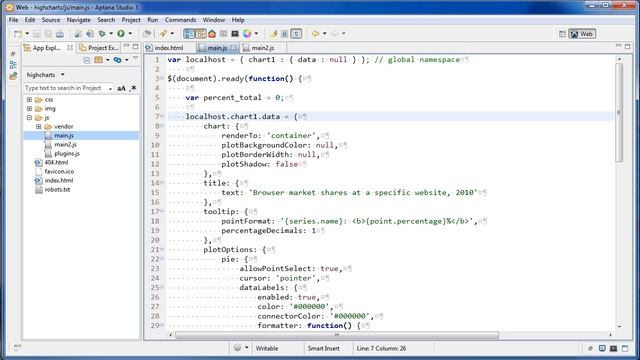Image resolution: width=640 pixels, height=360 pixels.
Task: Toggle block selection mode toolbar button
Action: (x=284, y=34)
